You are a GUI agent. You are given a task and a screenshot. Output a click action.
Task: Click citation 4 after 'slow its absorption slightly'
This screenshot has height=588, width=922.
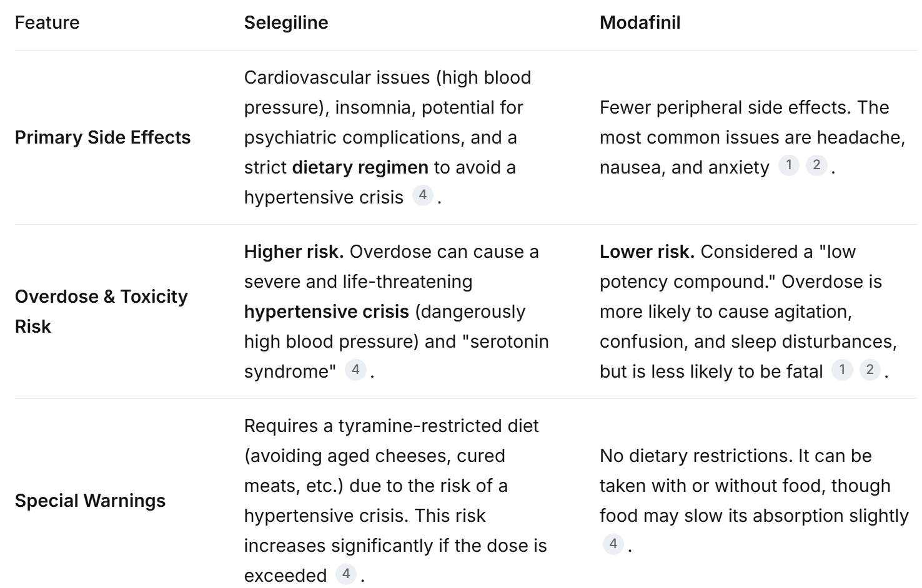[x=613, y=544]
